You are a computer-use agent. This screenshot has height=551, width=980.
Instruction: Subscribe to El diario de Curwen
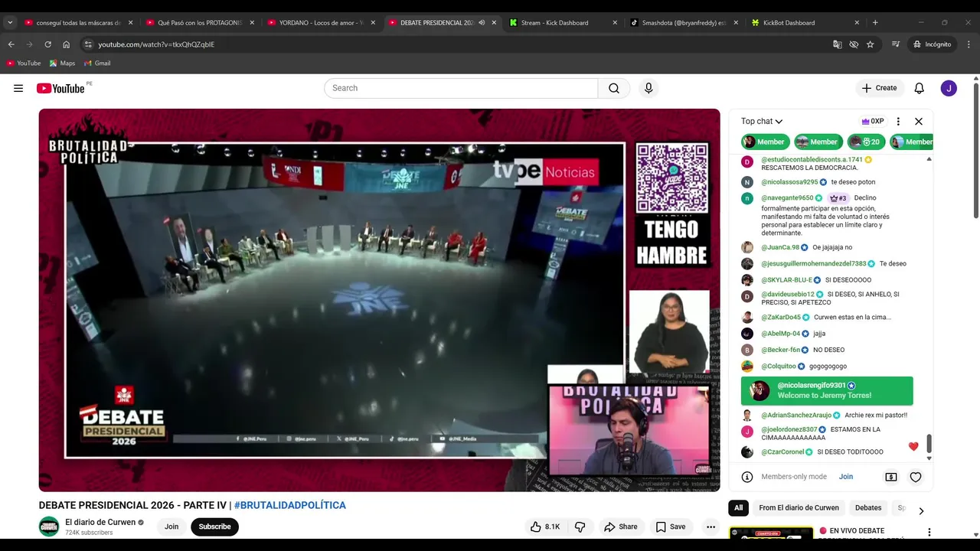(214, 527)
